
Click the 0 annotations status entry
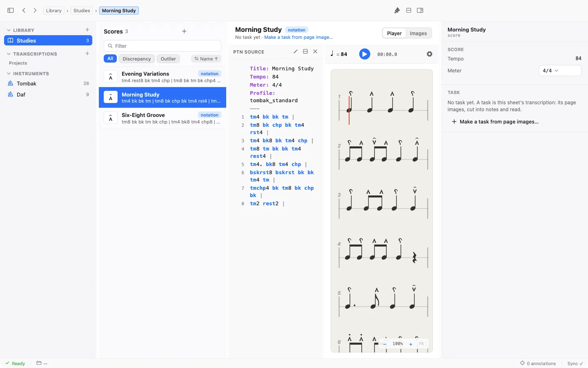538,364
